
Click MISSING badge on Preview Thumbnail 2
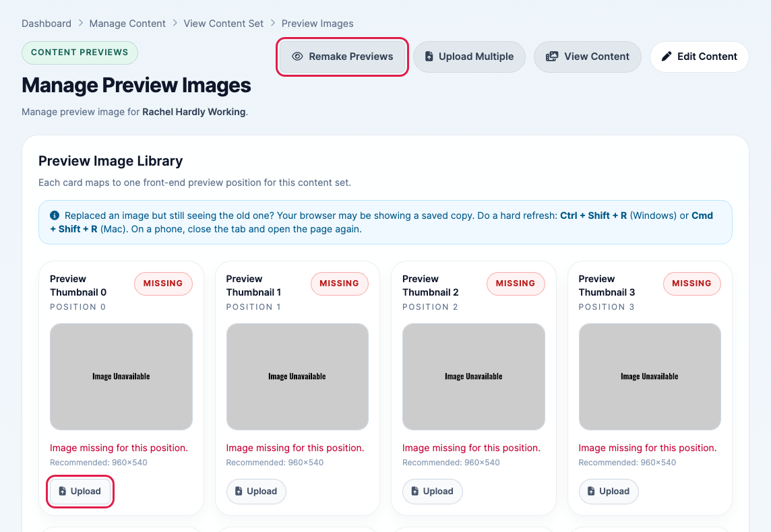516,284
